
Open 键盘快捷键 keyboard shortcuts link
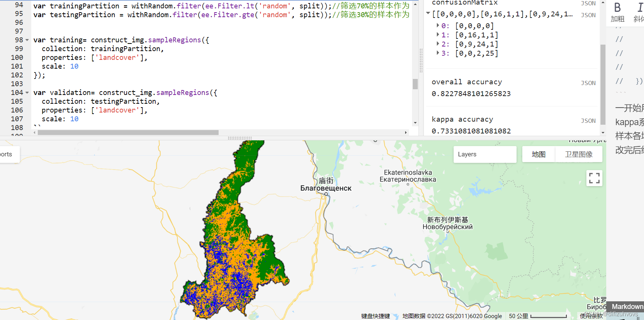click(375, 316)
